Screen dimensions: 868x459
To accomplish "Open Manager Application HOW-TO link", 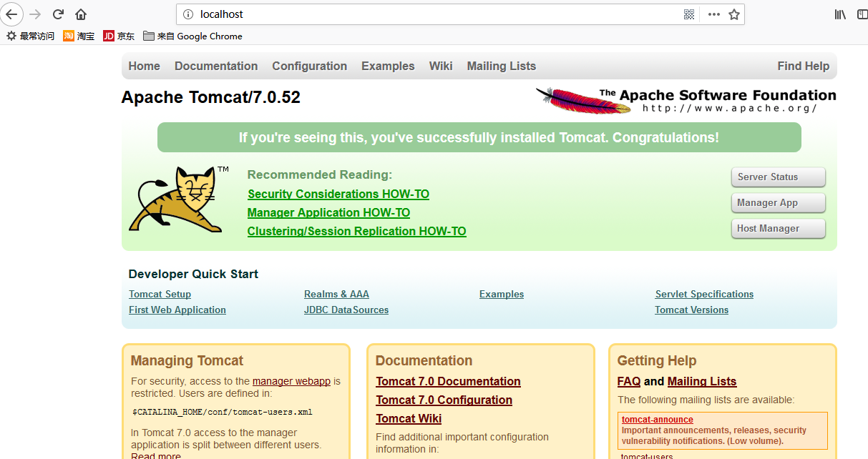I will click(328, 212).
